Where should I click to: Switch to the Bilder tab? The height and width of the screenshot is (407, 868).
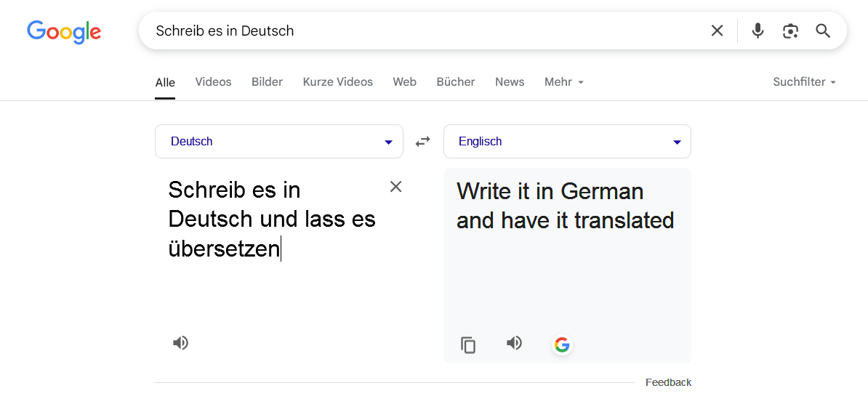pyautogui.click(x=267, y=82)
